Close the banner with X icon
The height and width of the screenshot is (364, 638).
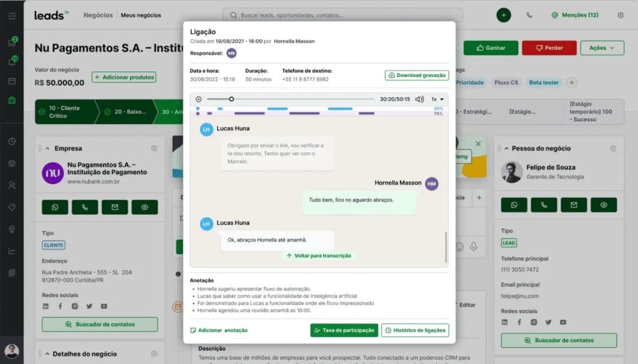478,144
